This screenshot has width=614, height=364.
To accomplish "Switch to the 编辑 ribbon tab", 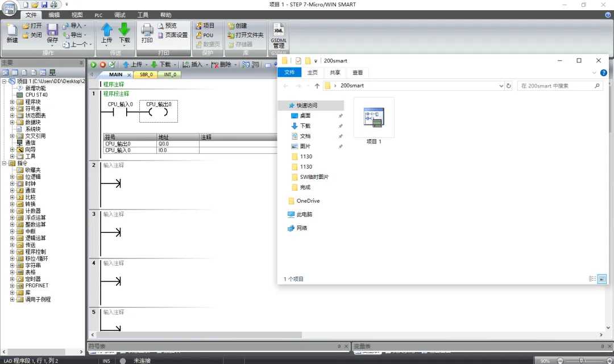I will click(x=54, y=15).
